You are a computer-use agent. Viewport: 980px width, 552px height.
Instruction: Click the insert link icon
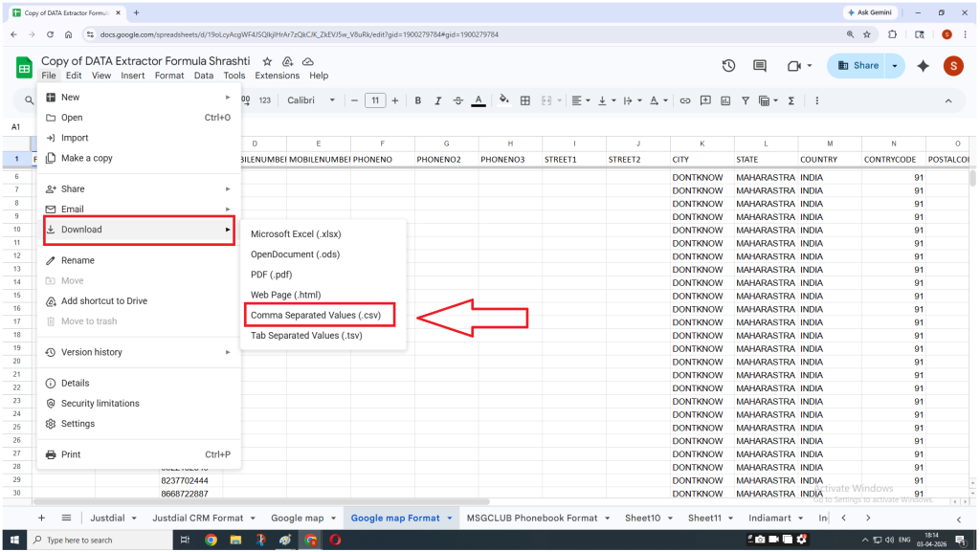[684, 100]
